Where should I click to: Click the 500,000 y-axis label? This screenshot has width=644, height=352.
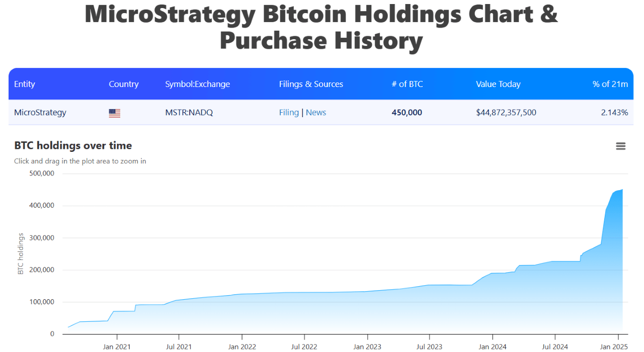(x=42, y=173)
